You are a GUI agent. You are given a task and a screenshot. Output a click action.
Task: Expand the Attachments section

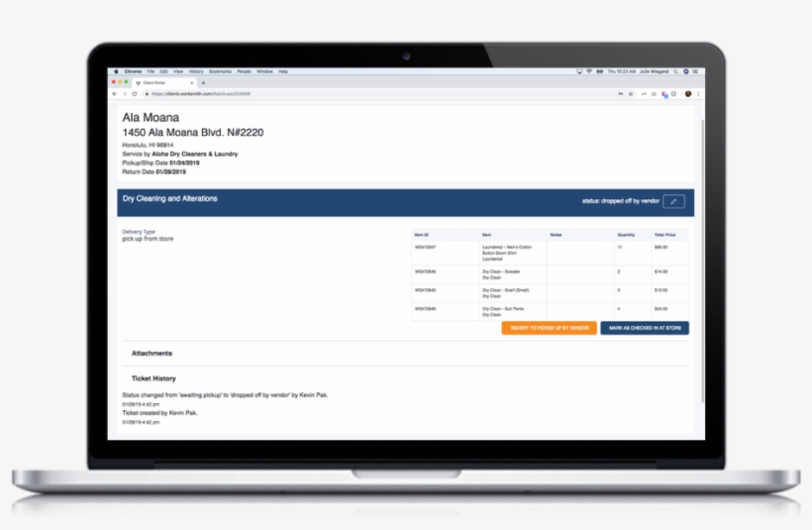[x=152, y=353]
